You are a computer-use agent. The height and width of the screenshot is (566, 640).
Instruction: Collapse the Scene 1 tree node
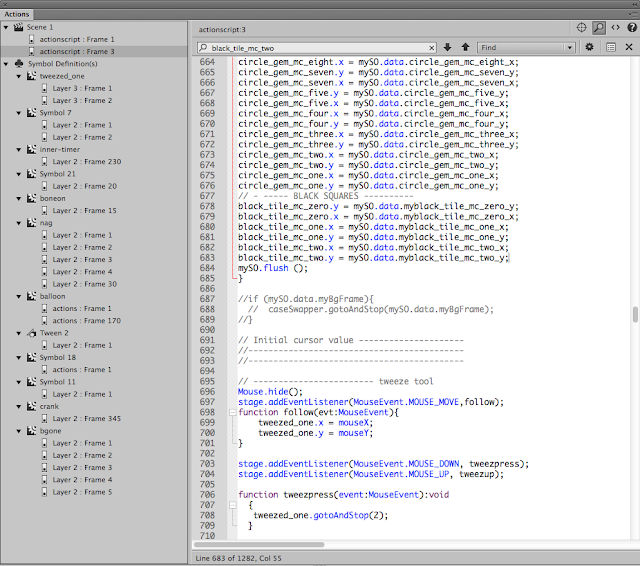pos(6,27)
